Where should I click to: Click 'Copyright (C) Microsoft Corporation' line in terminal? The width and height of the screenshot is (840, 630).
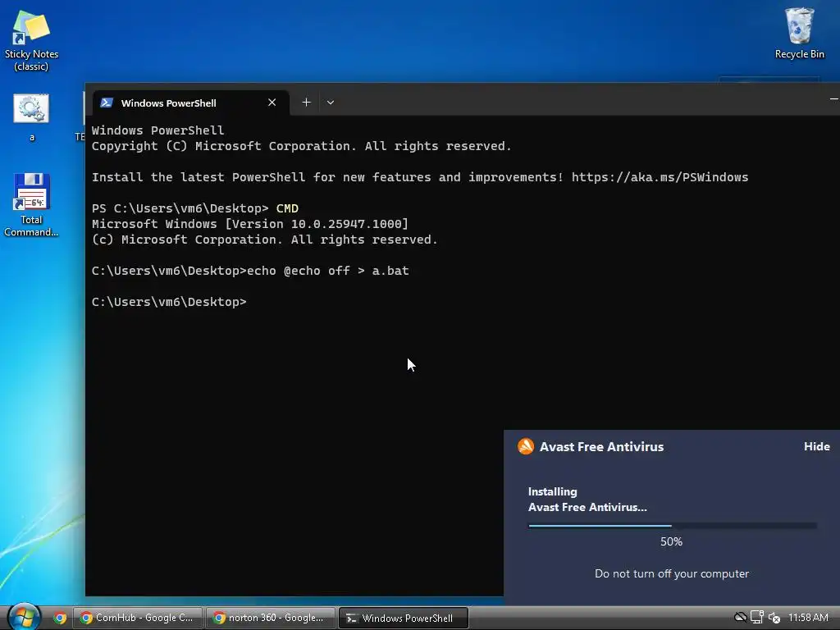click(302, 146)
